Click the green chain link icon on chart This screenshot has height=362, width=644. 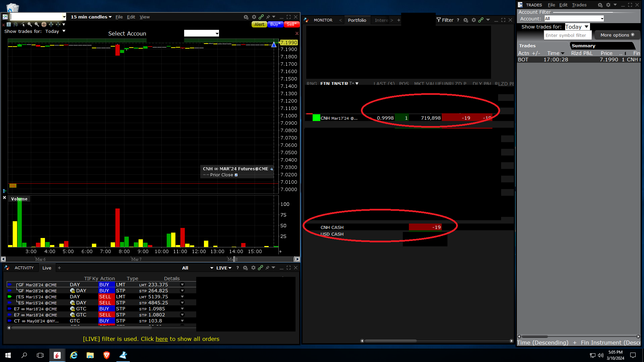[261, 17]
